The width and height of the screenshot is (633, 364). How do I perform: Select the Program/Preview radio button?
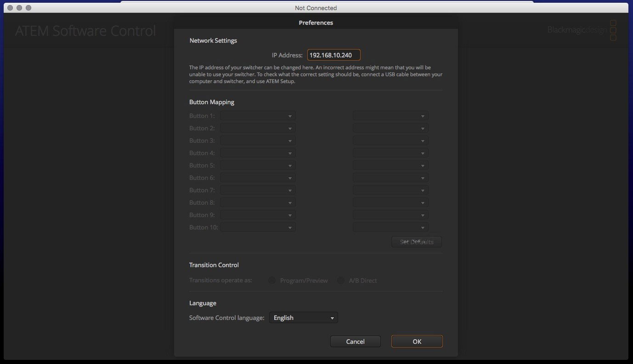pos(272,280)
